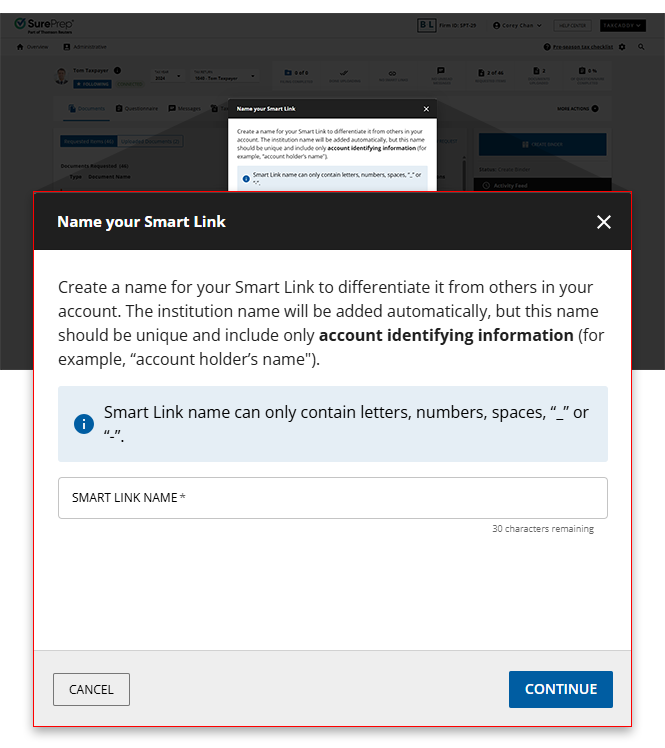Click the B·L firm logo

pos(426,25)
